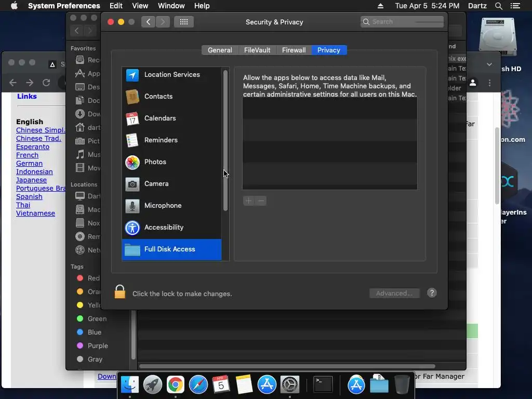The image size is (532, 399).
Task: Open System Preferences in the Dock
Action: tap(289, 385)
